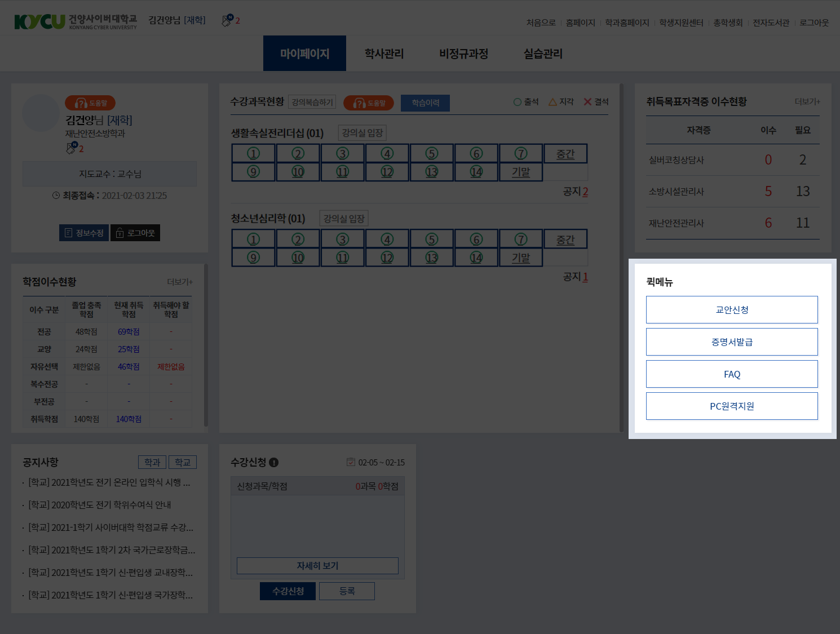
Task: Open the 학생지원센터 header link
Action: tap(681, 23)
